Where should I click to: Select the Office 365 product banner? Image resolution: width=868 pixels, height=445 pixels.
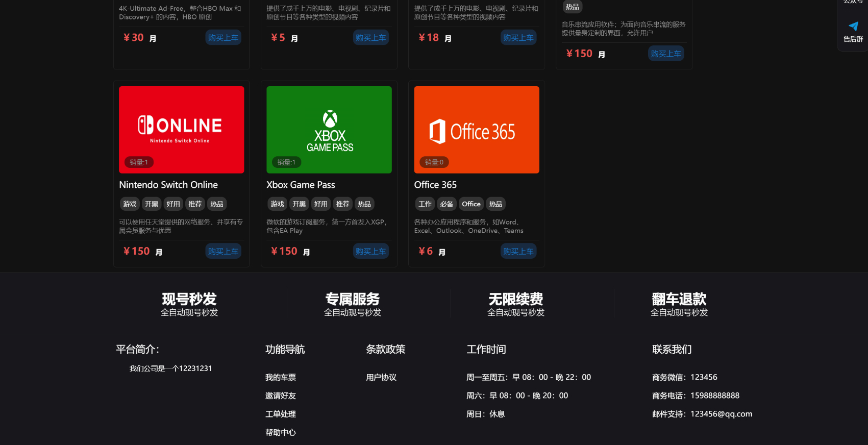click(x=476, y=130)
